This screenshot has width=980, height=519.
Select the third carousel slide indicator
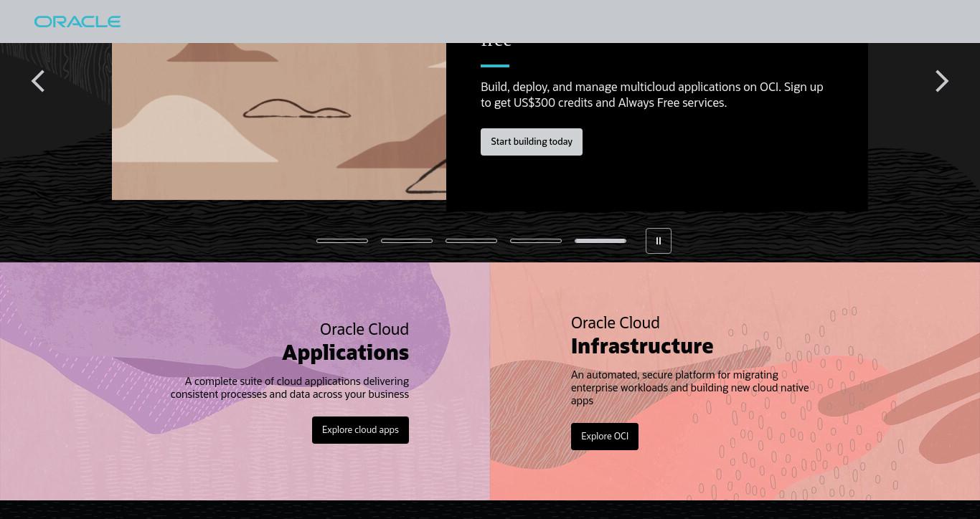click(x=471, y=241)
